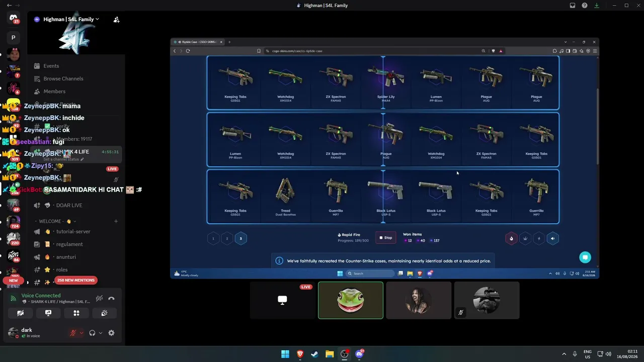The width and height of the screenshot is (644, 362).
Task: Open microphone input options arrow
Action: 82,333
